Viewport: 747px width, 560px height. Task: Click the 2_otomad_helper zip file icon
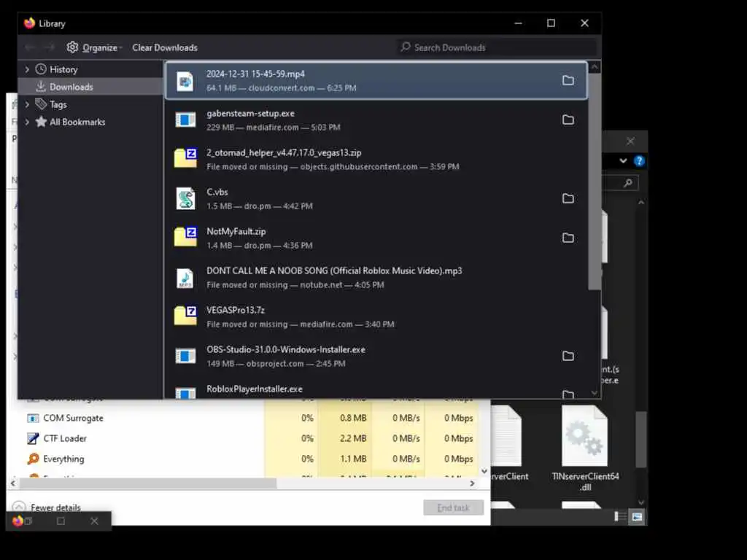click(185, 158)
